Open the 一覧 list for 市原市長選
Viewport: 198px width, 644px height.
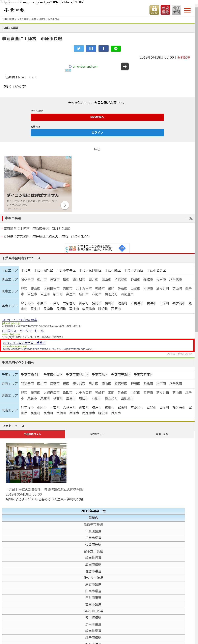(x=189, y=218)
